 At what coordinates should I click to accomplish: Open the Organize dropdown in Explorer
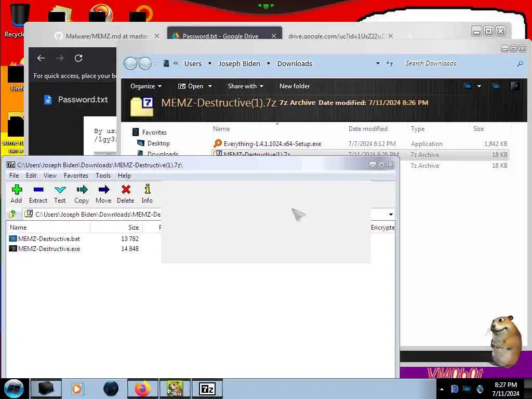[x=146, y=86]
